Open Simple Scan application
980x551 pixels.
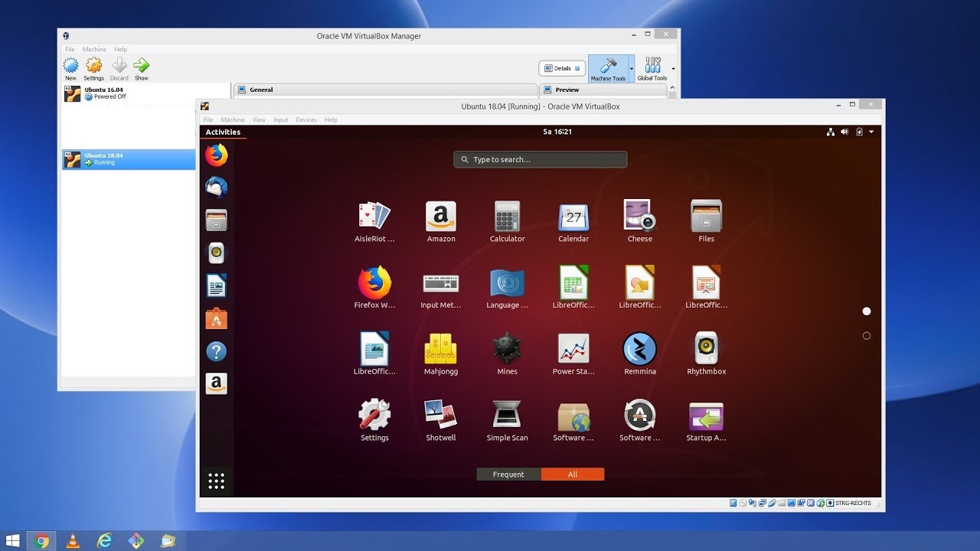click(507, 416)
